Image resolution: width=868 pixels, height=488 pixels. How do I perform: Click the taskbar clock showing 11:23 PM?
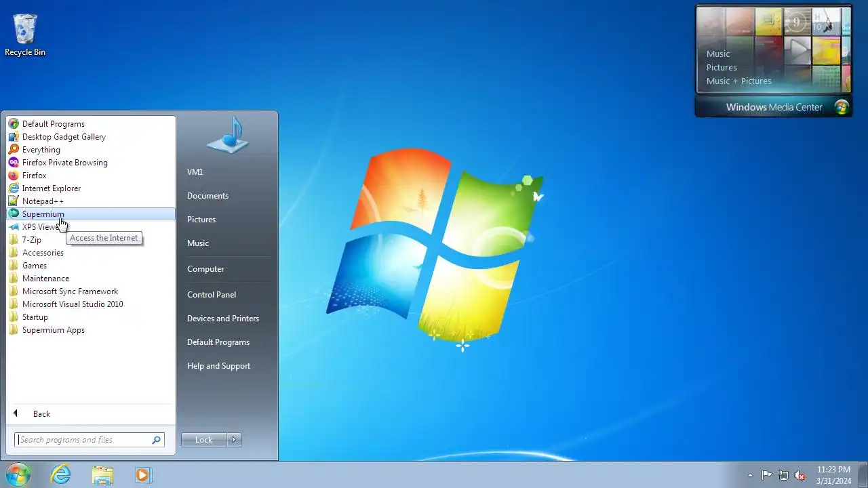(833, 475)
